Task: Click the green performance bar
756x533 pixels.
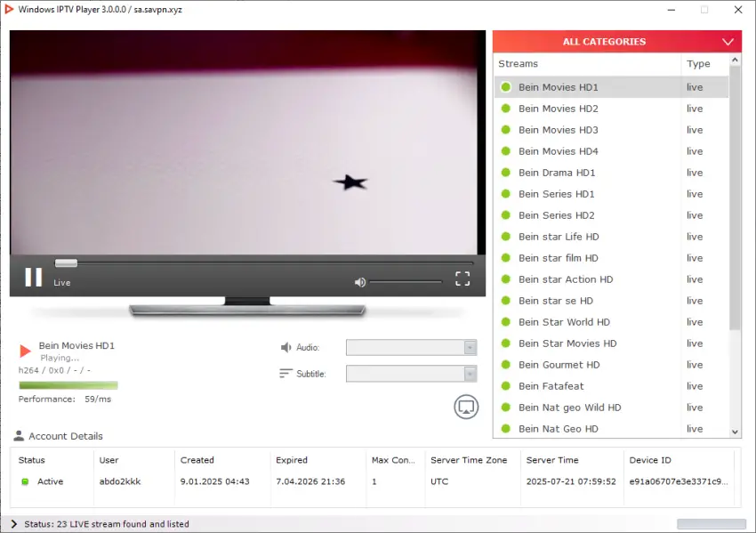Action: click(x=68, y=385)
